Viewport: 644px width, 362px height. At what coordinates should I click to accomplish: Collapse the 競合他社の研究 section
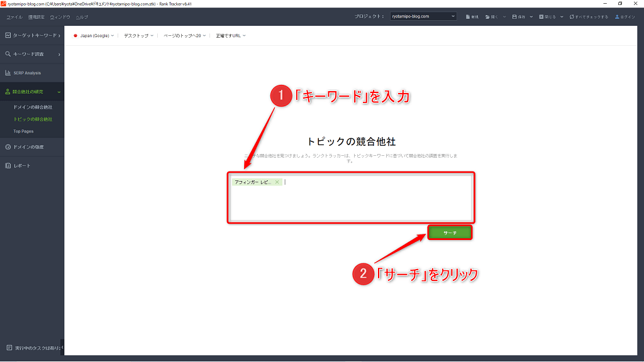tap(59, 92)
